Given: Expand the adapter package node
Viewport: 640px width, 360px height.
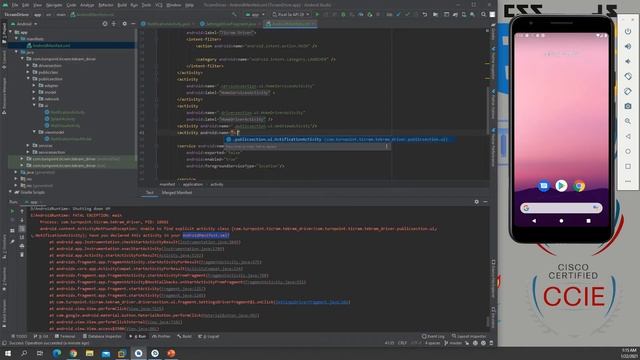Looking at the screenshot, I should point(34,85).
